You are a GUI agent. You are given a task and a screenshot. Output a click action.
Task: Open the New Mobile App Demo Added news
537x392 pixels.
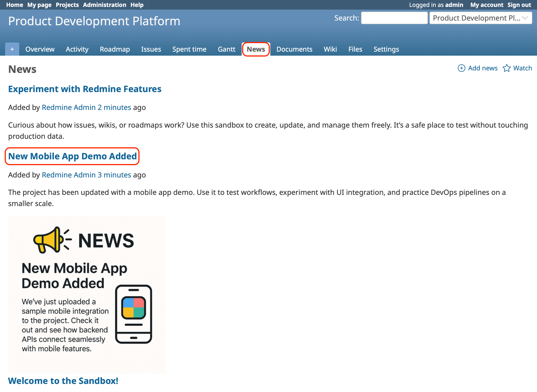[73, 156]
